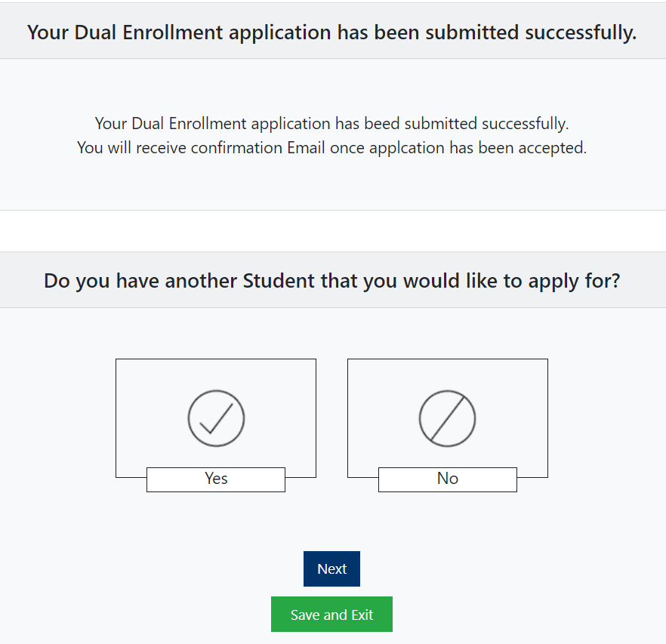
Task: Click the word 'Email' in confirmation text
Action: pos(306,148)
